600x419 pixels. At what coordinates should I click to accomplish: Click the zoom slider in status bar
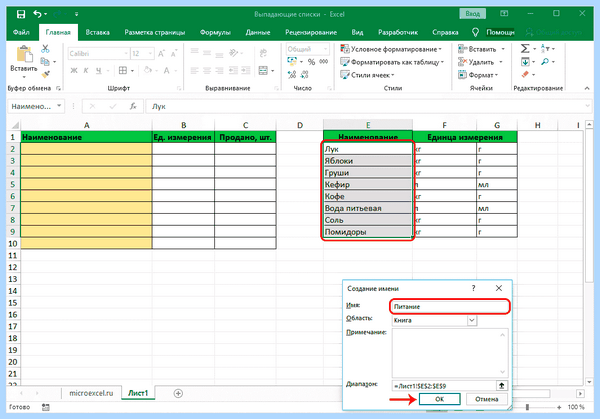(x=527, y=407)
